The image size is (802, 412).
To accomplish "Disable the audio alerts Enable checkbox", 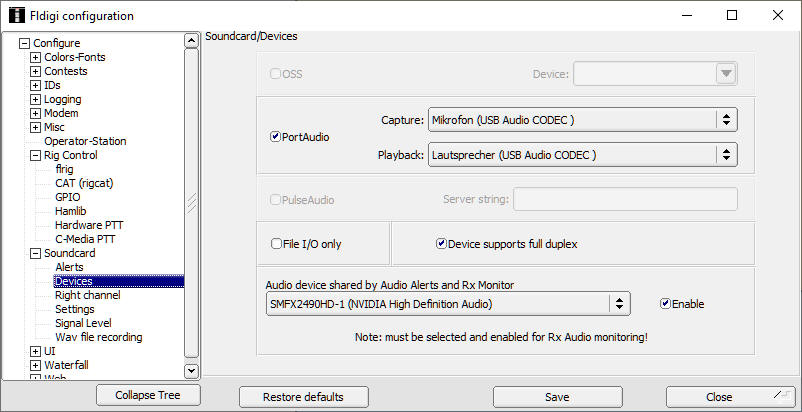I will point(665,303).
